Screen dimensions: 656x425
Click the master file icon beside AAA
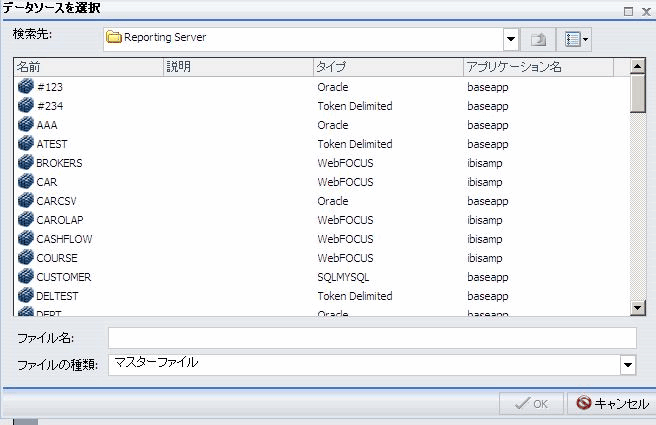click(x=26, y=124)
